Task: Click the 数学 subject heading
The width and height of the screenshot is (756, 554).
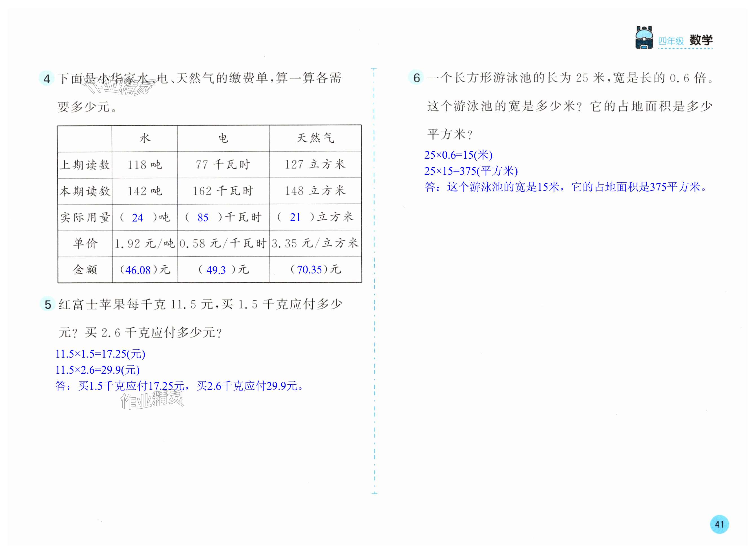Action: [x=701, y=40]
